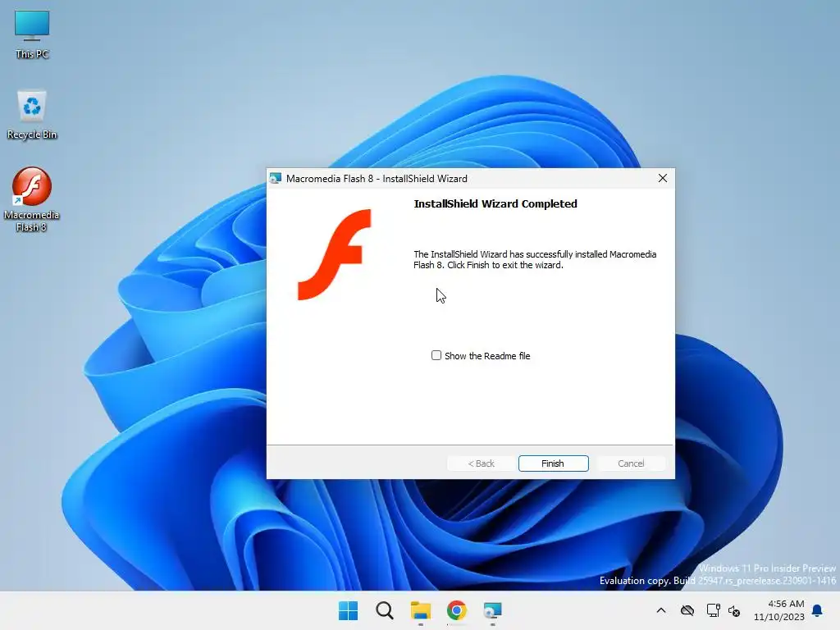Click the successfully installed message text
The image size is (840, 630).
coord(535,260)
